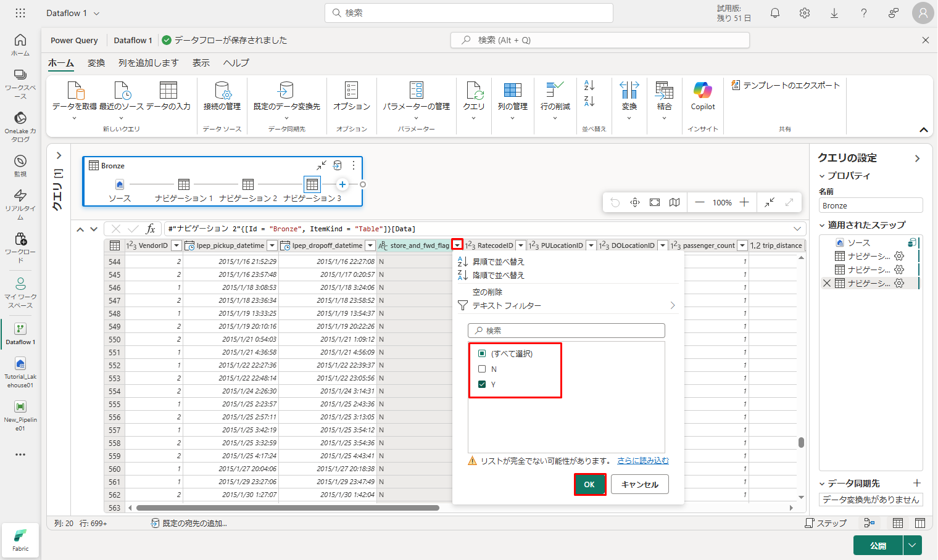938x560 pixels.
Task: Click the Copilot icon in the ribbon
Action: [x=702, y=91]
